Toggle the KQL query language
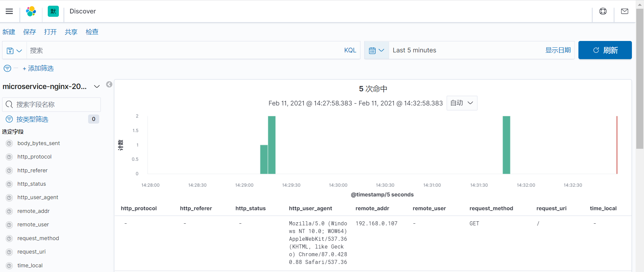644x272 pixels. click(350, 50)
